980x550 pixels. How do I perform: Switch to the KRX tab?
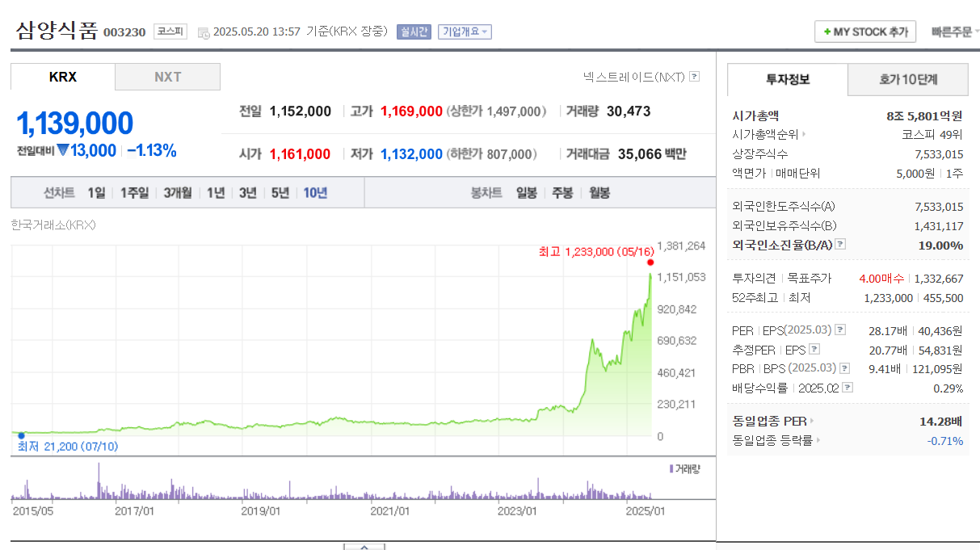(63, 77)
